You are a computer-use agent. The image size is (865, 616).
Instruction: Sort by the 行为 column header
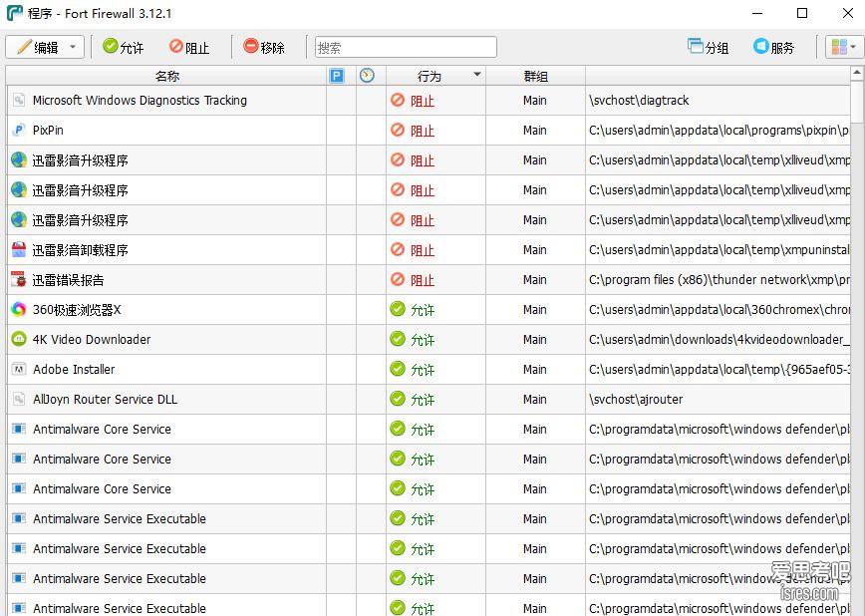click(x=435, y=76)
